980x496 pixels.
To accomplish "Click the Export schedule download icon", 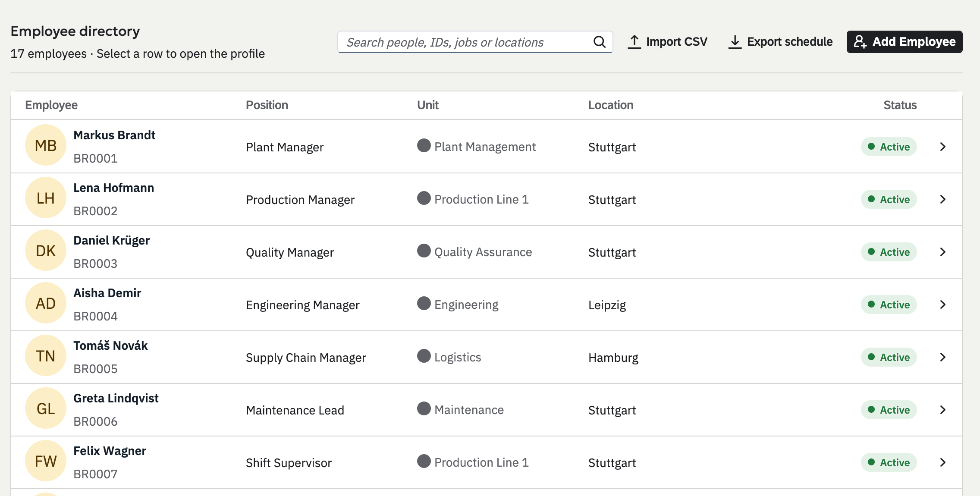I will [735, 42].
